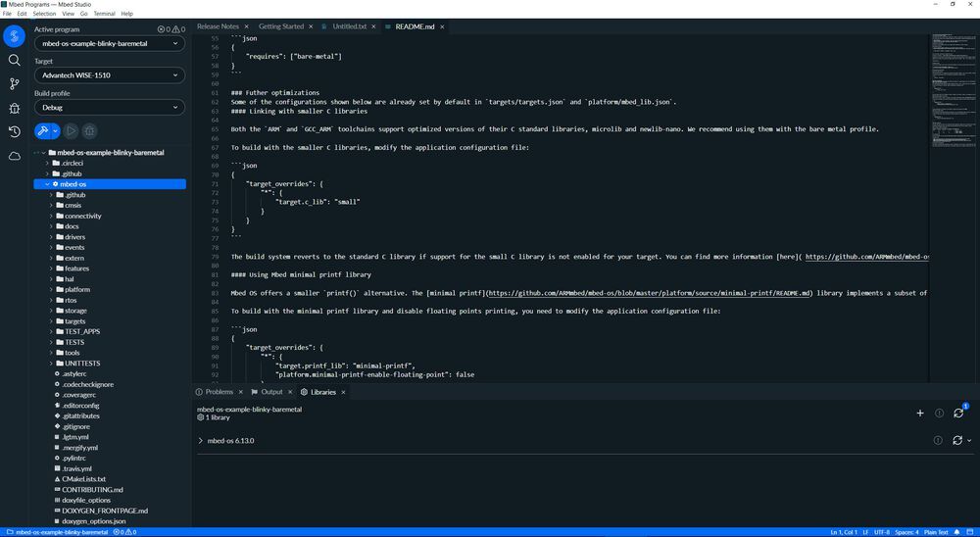Open the Debug view bug icon
Image resolution: width=980 pixels, height=537 pixels.
(x=14, y=108)
